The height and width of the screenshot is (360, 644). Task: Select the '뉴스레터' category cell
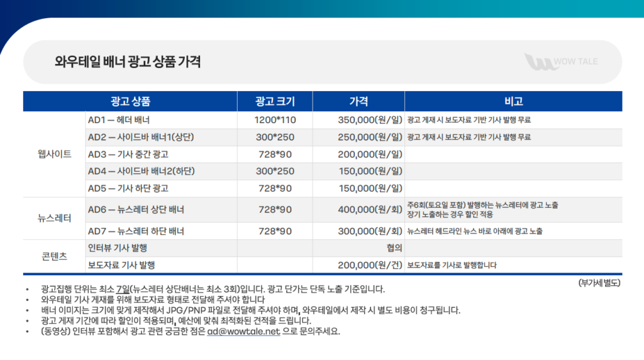click(54, 218)
